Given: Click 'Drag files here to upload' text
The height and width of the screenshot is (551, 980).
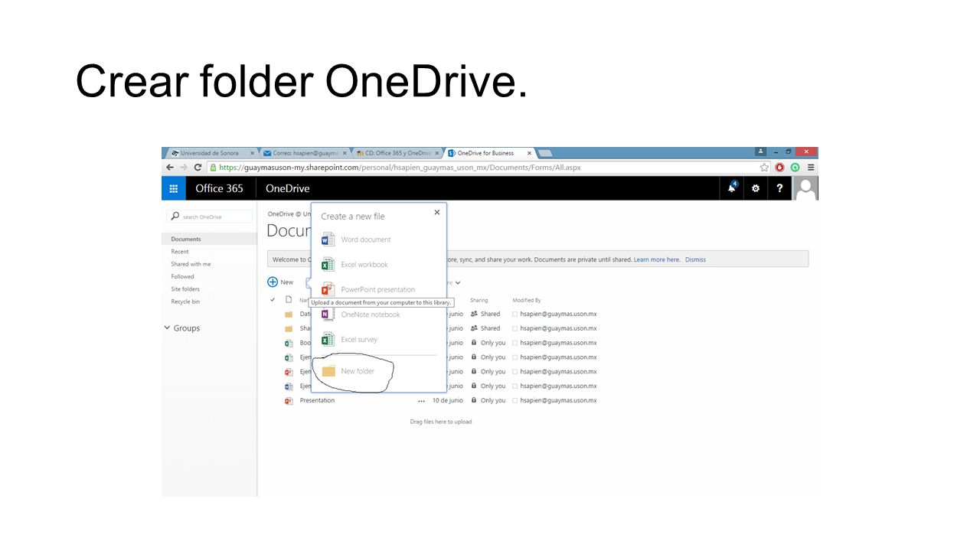Looking at the screenshot, I should tap(441, 422).
